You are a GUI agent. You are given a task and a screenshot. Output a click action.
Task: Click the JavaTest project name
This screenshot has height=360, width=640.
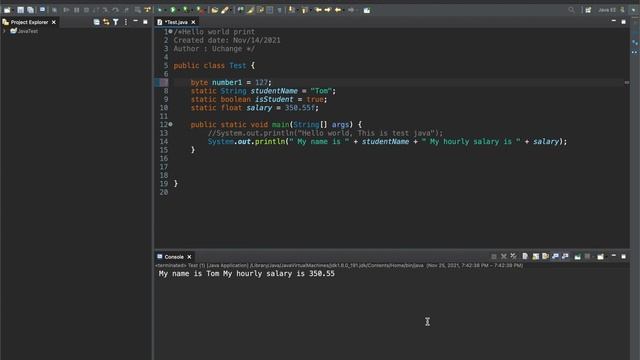point(28,31)
